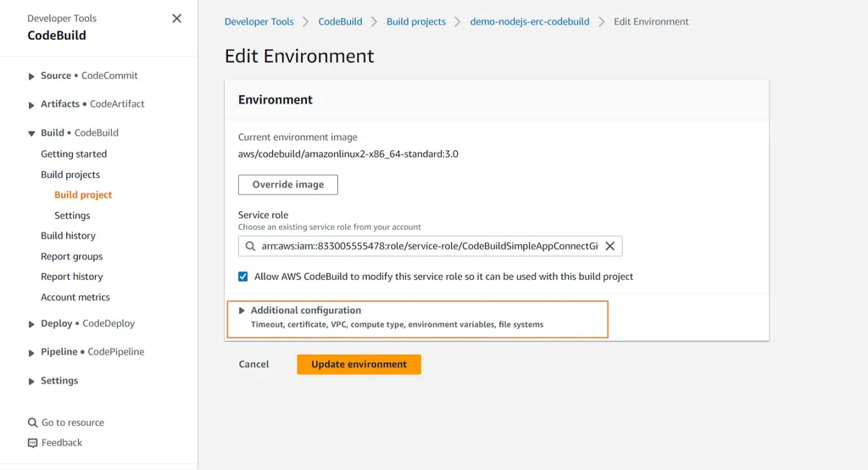Expand the Pipeline CodePipeline section
Image resolution: width=868 pixels, height=470 pixels.
pos(31,353)
